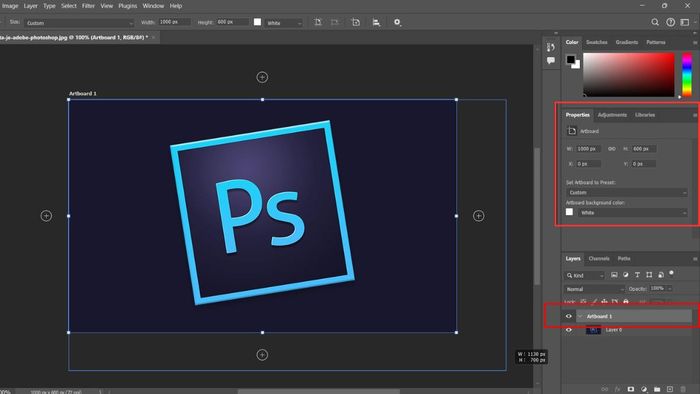The width and height of the screenshot is (700, 394).
Task: Click the hue spectrum slider
Action: (687, 74)
